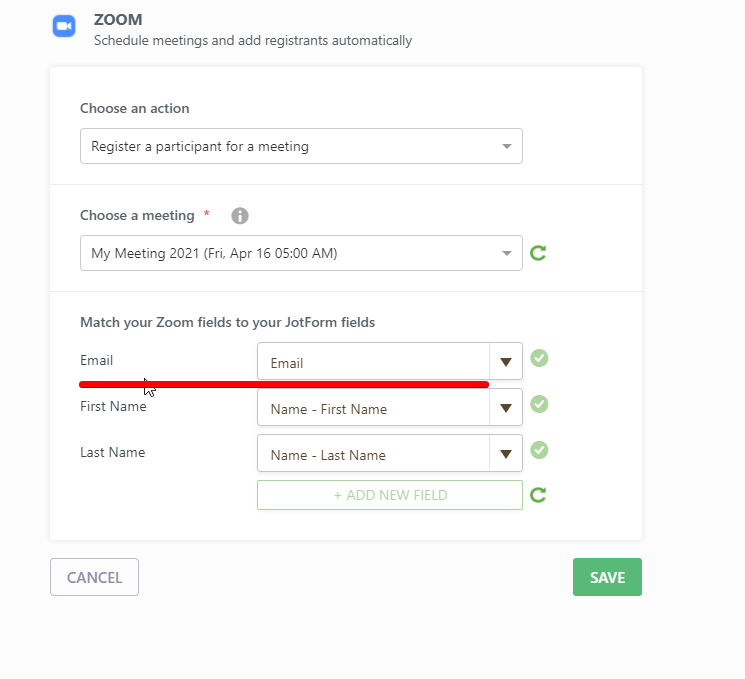Click the ZOOM heading text
Viewport: 745px width, 679px height.
pos(118,19)
